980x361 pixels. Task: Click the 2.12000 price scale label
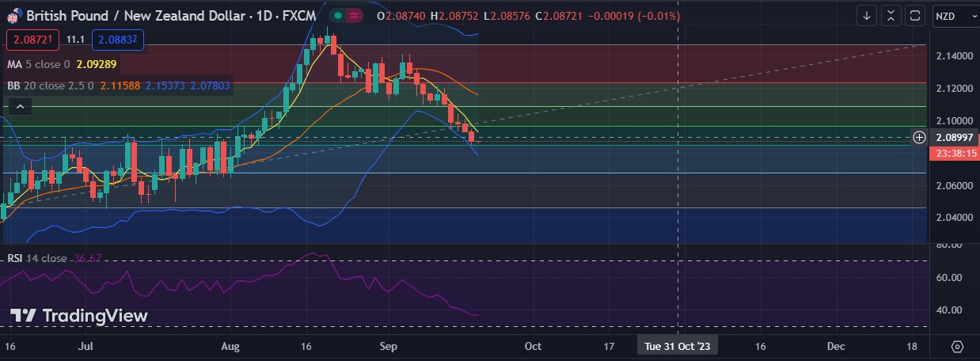954,89
